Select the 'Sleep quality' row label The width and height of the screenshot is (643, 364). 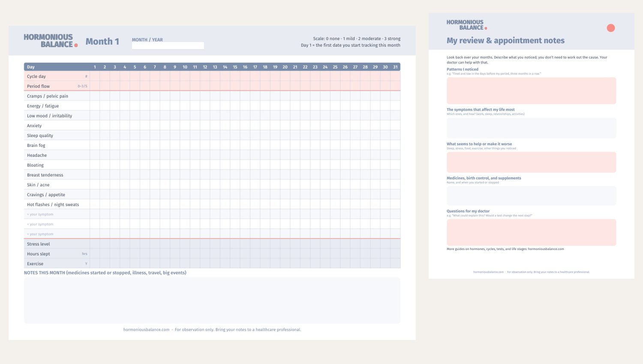(x=40, y=135)
